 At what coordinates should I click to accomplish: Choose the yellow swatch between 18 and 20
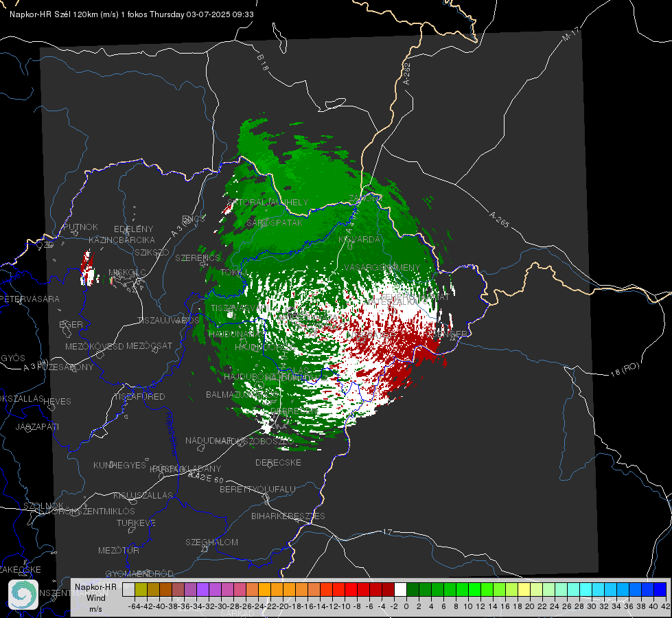(x=524, y=589)
